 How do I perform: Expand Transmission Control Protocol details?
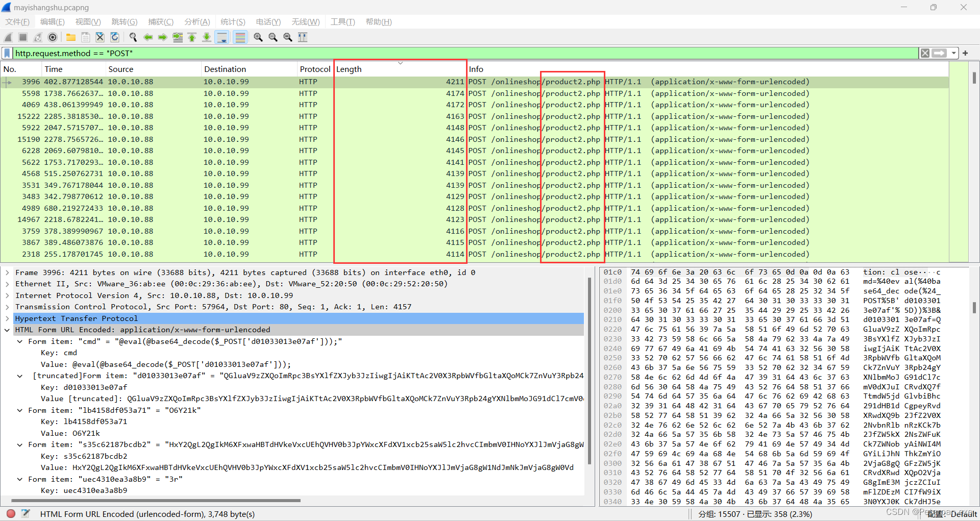7,307
